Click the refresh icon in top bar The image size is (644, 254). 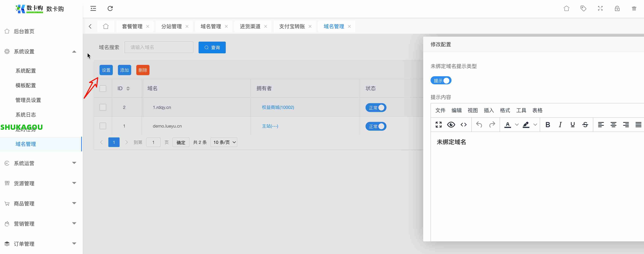click(x=110, y=8)
